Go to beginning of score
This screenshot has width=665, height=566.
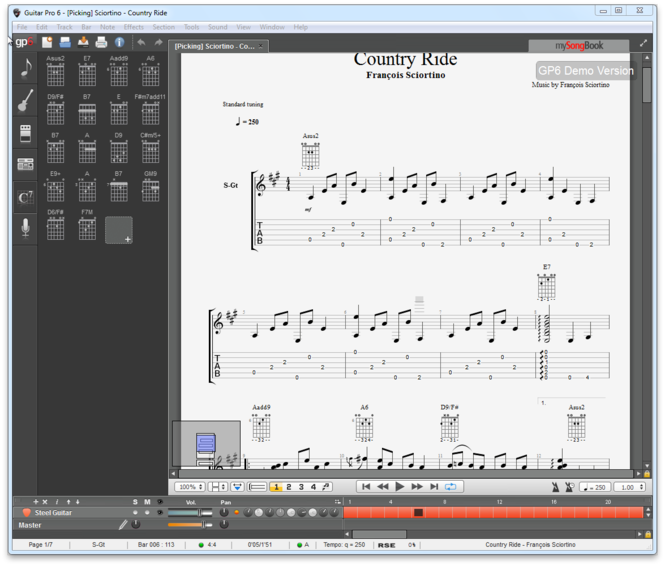(366, 487)
